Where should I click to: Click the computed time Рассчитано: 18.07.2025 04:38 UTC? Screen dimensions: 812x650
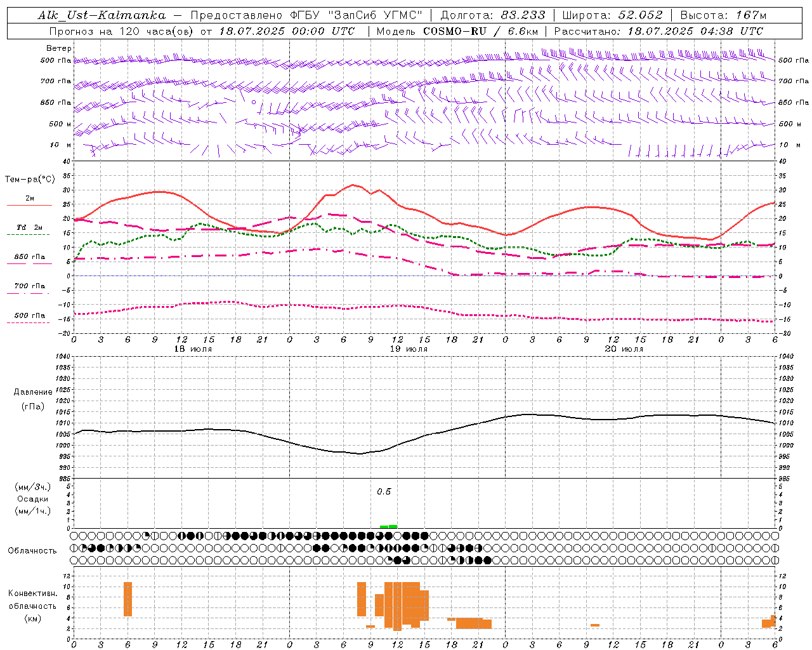pyautogui.click(x=658, y=31)
